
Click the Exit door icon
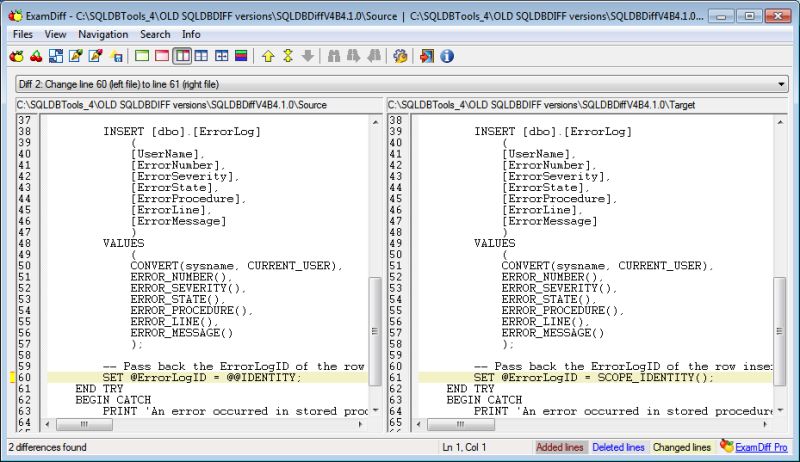click(427, 56)
